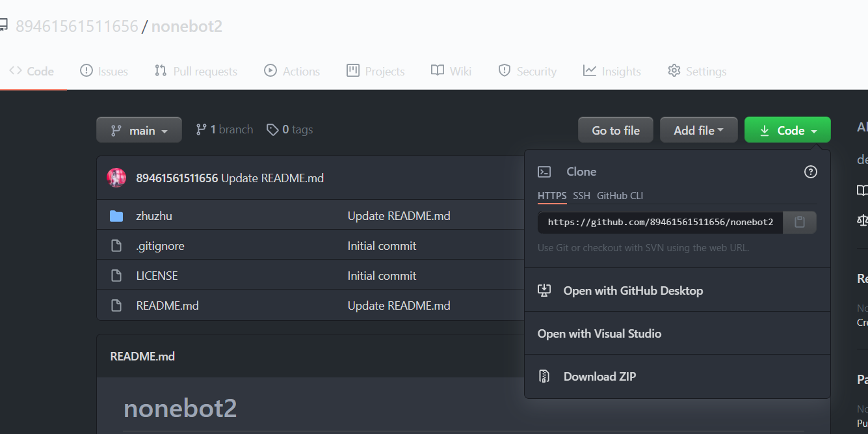Click the Pull requests icon
868x434 pixels.
tap(161, 70)
